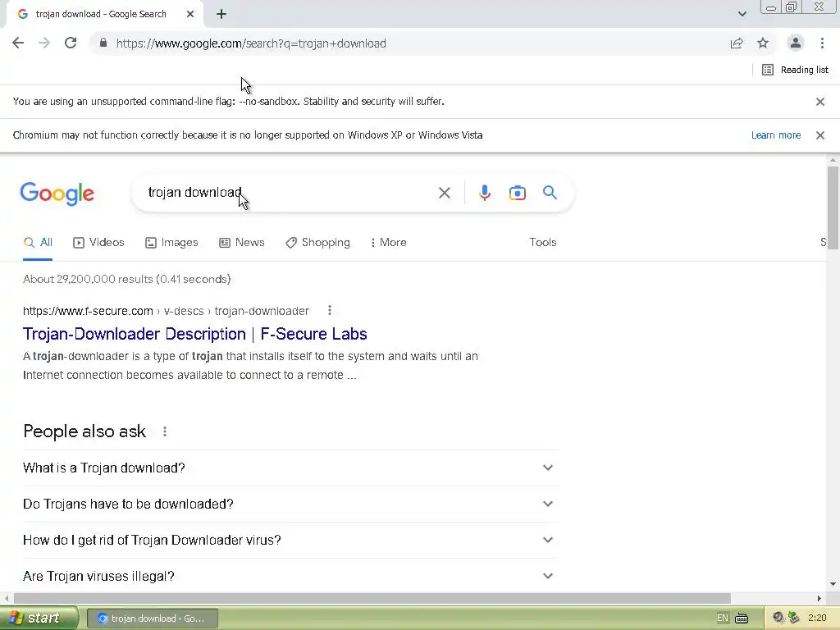Viewport: 840px width, 630px height.
Task: Switch to Images results tab
Action: [x=171, y=243]
